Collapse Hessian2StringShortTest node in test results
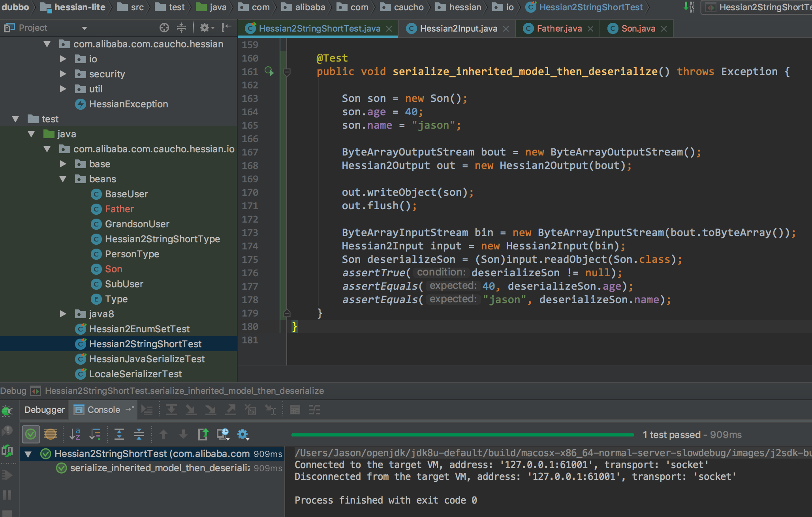The width and height of the screenshot is (812, 517). point(28,454)
